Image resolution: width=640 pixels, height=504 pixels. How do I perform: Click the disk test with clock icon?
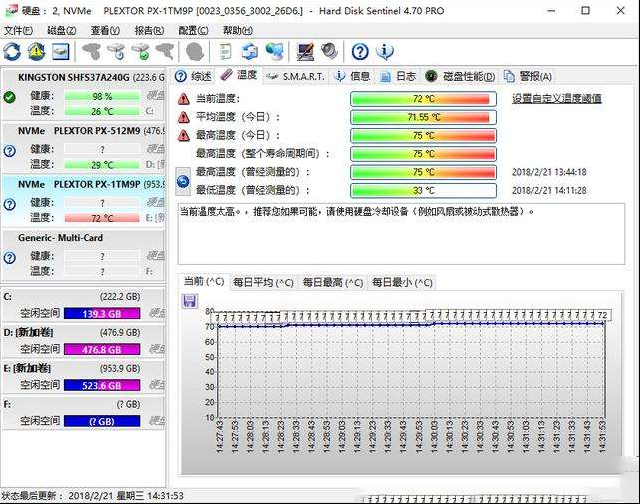pos(116,51)
